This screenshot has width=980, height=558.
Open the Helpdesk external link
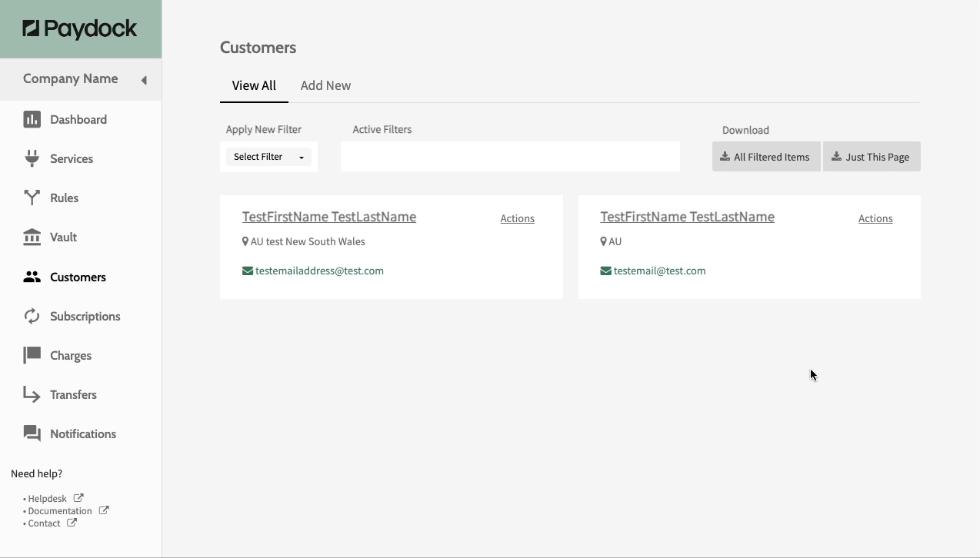tap(48, 499)
